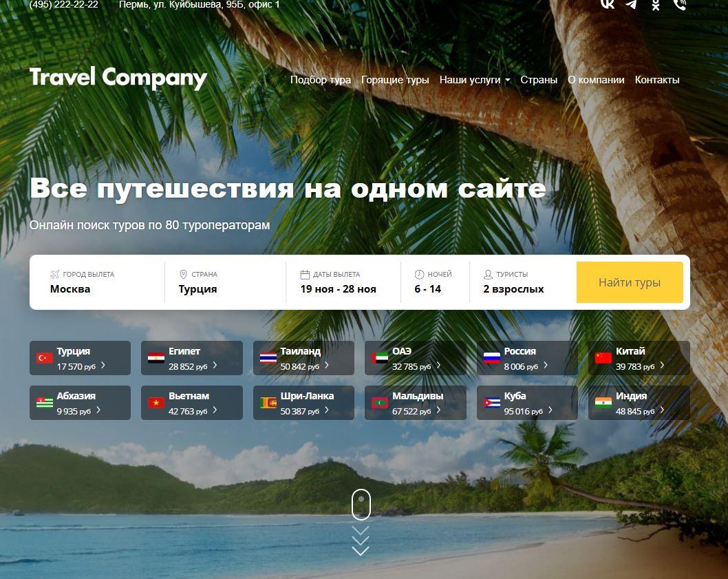Click the Cuba flag icon

point(491,403)
